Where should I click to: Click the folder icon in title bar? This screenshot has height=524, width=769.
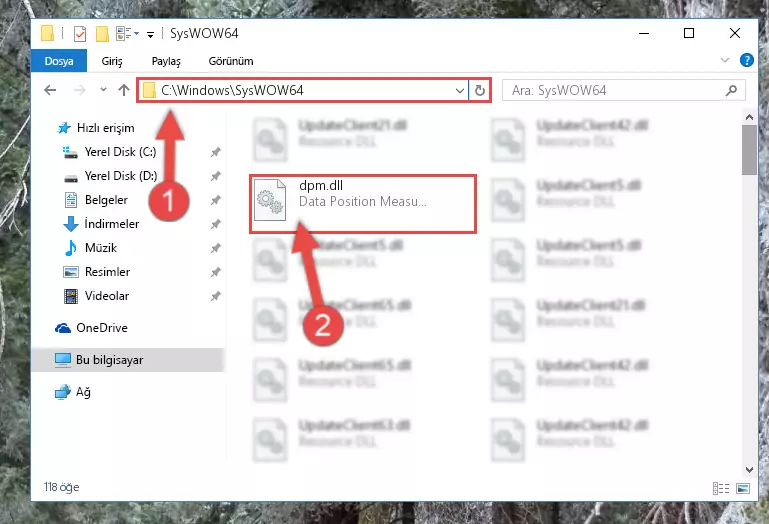point(48,33)
